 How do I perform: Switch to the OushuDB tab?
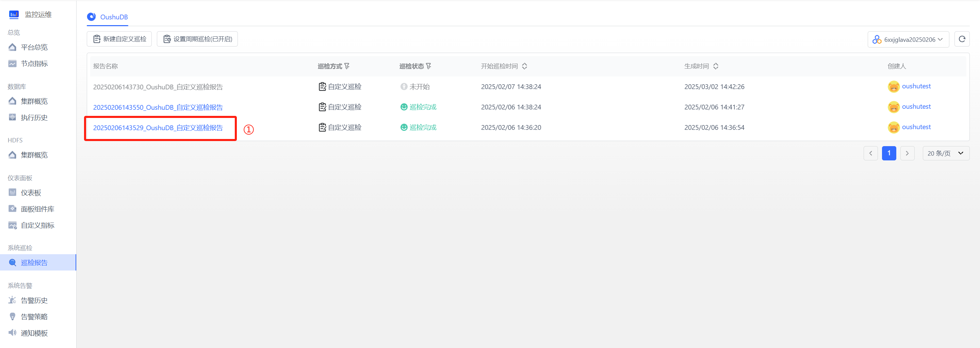[x=108, y=17]
